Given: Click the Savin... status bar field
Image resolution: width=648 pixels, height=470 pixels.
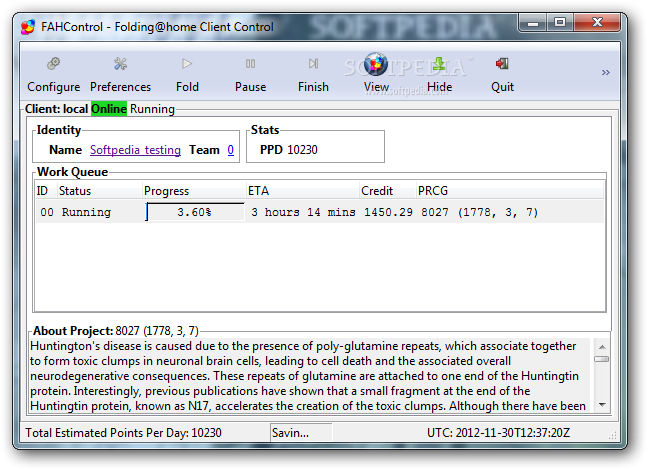Looking at the screenshot, I should (x=301, y=433).
